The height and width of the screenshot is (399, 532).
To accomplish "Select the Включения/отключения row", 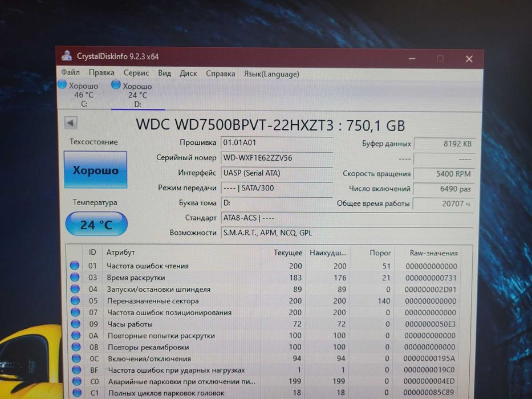I will coord(264,359).
